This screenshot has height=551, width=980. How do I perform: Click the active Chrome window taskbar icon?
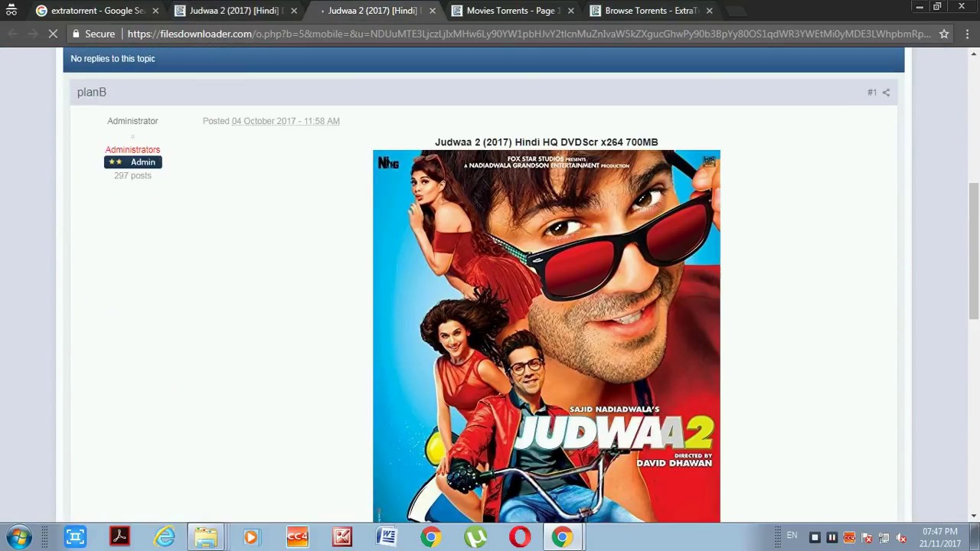(563, 537)
